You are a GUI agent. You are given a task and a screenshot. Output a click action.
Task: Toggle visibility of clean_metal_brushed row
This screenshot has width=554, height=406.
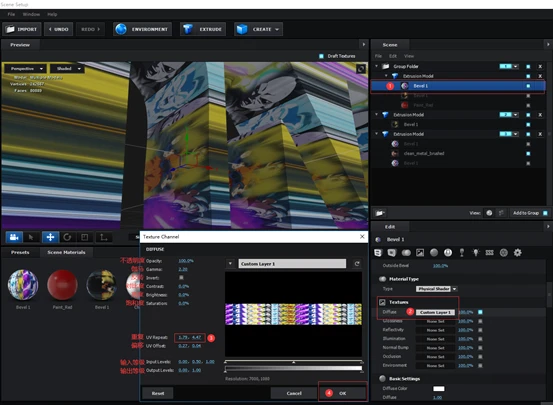click(x=528, y=153)
